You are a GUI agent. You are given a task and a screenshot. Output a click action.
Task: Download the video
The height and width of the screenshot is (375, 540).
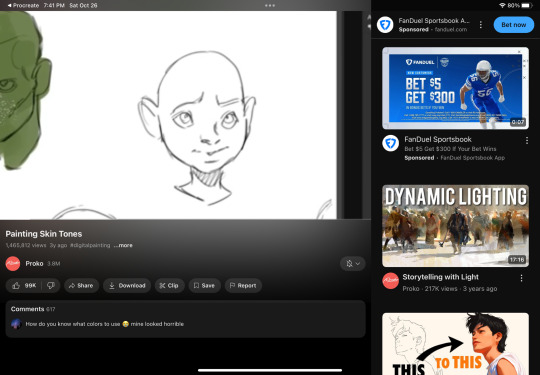[x=127, y=285]
